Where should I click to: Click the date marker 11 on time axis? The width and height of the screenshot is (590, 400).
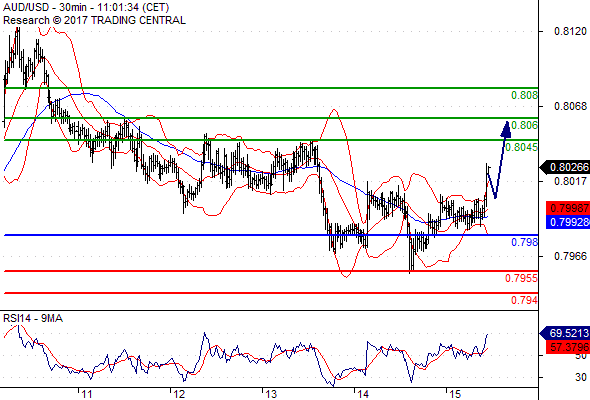87,394
